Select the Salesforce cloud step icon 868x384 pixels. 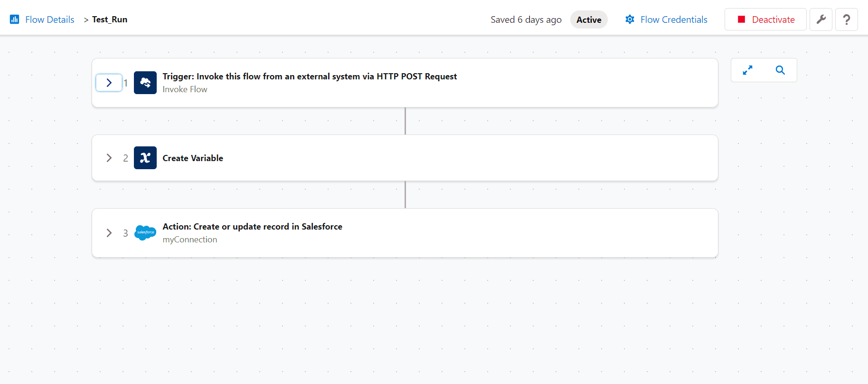145,233
